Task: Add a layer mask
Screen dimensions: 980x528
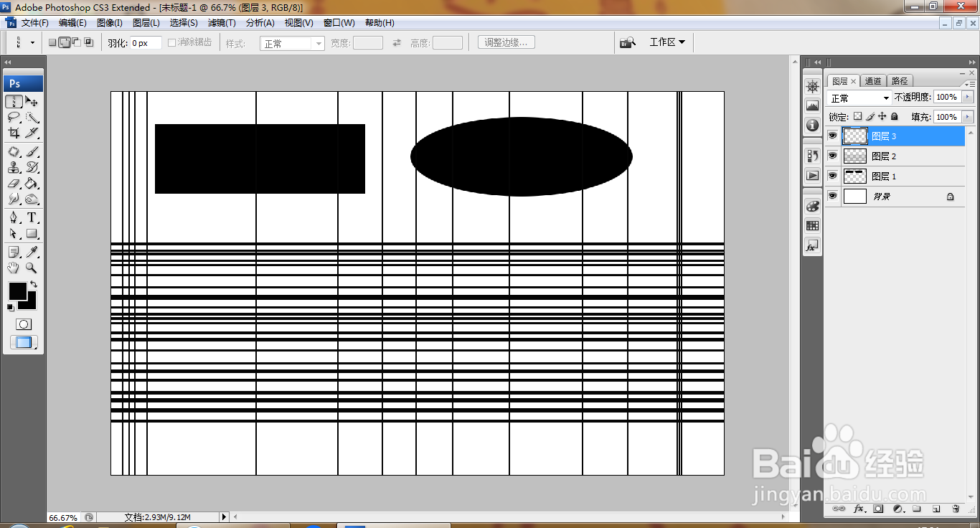Action: pos(878,509)
